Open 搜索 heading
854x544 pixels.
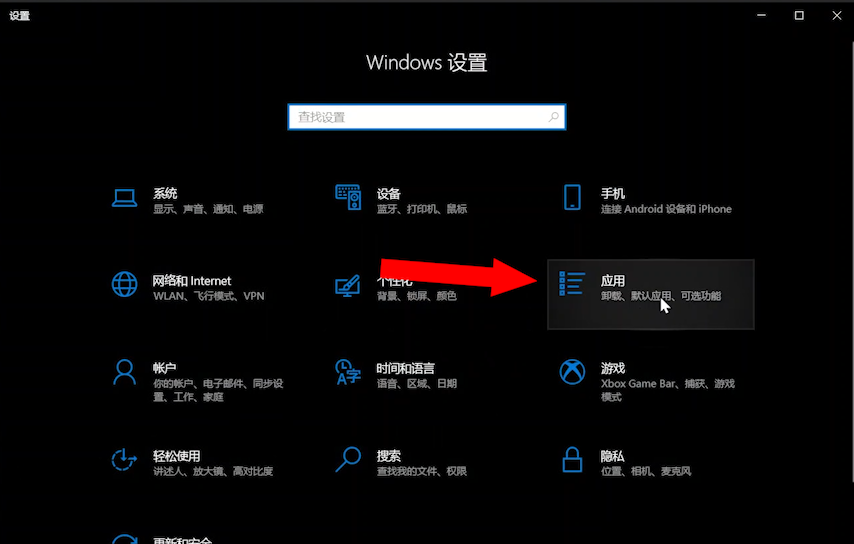[x=388, y=456]
